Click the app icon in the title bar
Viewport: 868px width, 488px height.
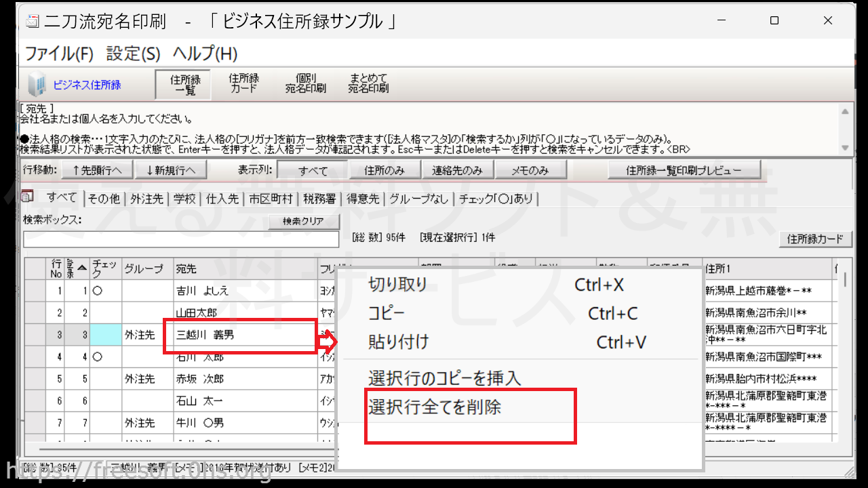(x=32, y=22)
